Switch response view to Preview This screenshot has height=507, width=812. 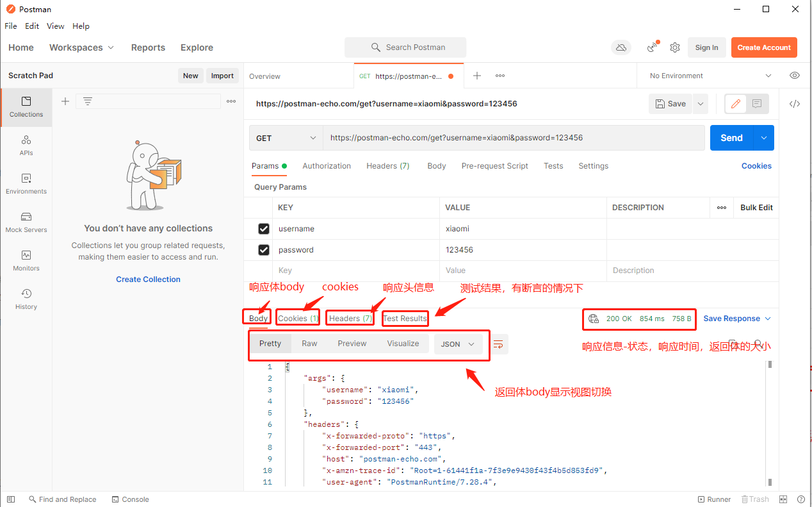click(x=352, y=344)
